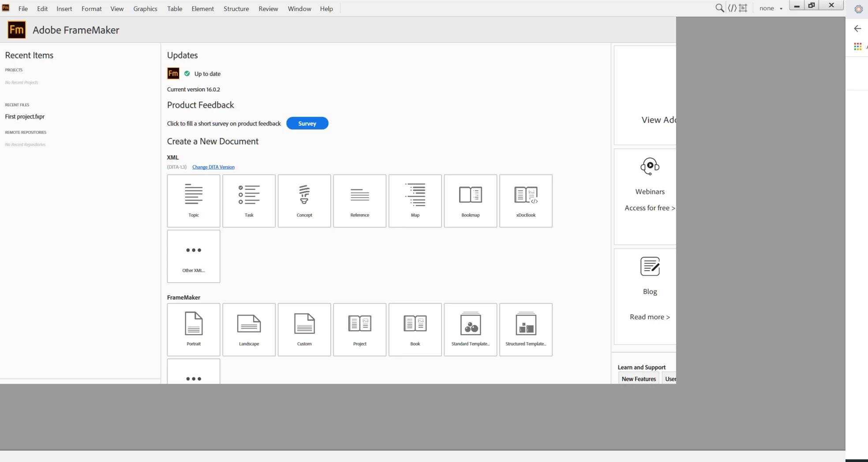This screenshot has height=462, width=868.
Task: Click the Fm logo next to Up to date
Action: tap(173, 73)
